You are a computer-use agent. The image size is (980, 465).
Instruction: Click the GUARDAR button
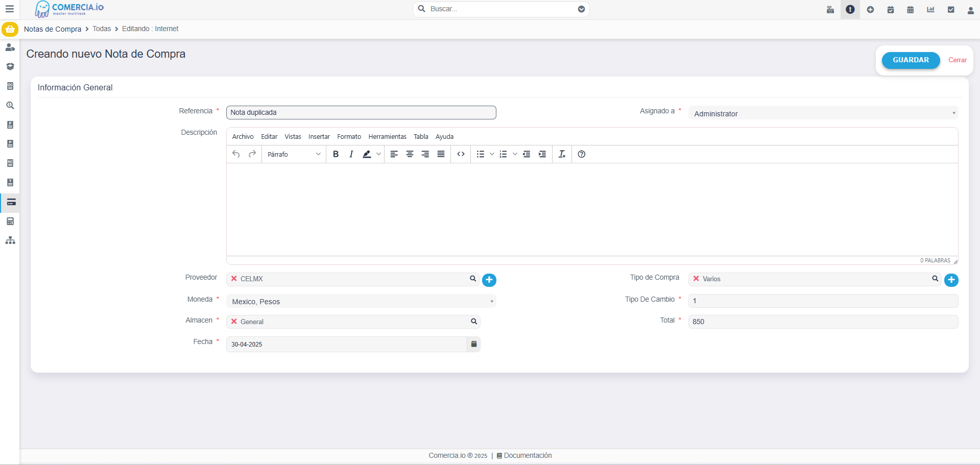coord(911,60)
